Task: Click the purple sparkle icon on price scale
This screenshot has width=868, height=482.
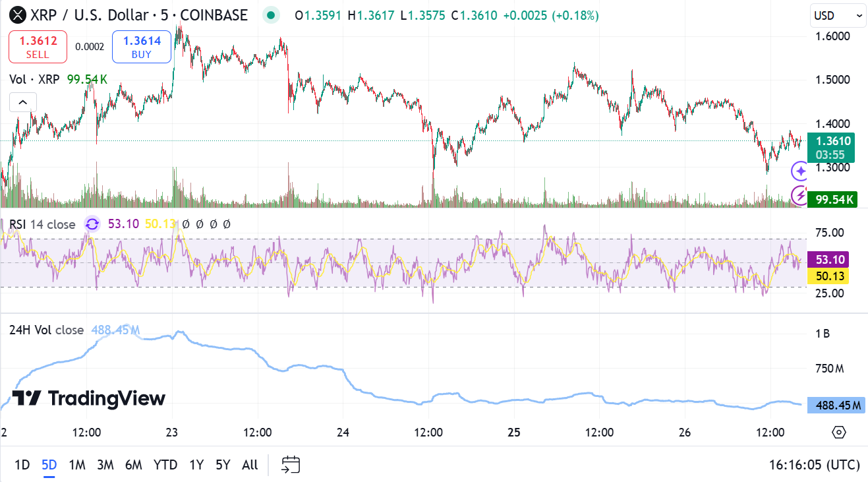Action: pos(800,171)
